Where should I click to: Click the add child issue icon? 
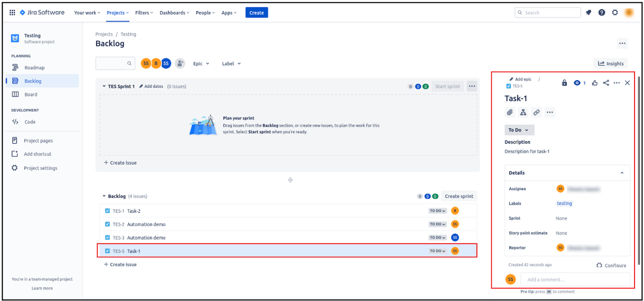[523, 112]
